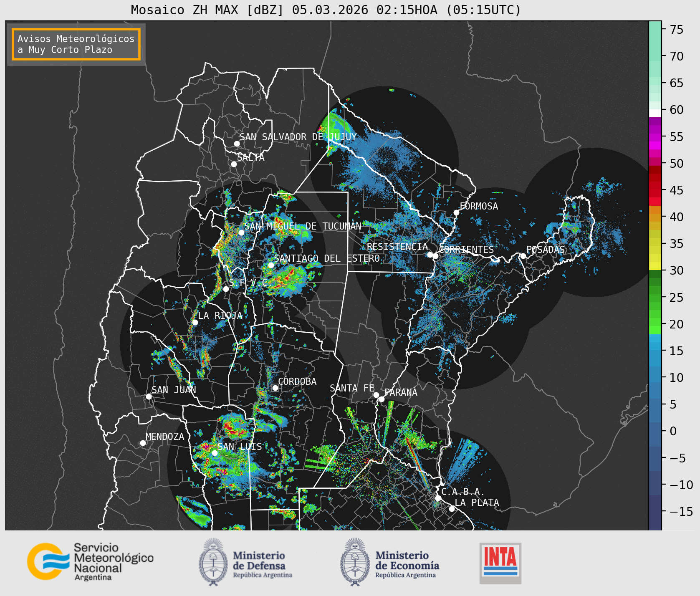700x596 pixels.
Task: Click the INTA logo
Action: [x=500, y=563]
